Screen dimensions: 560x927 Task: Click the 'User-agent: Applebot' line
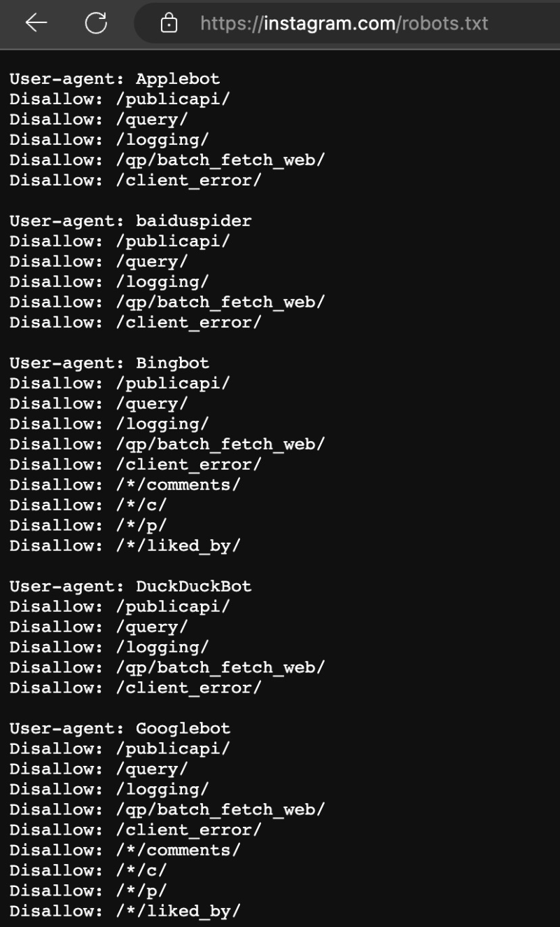pyautogui.click(x=115, y=78)
